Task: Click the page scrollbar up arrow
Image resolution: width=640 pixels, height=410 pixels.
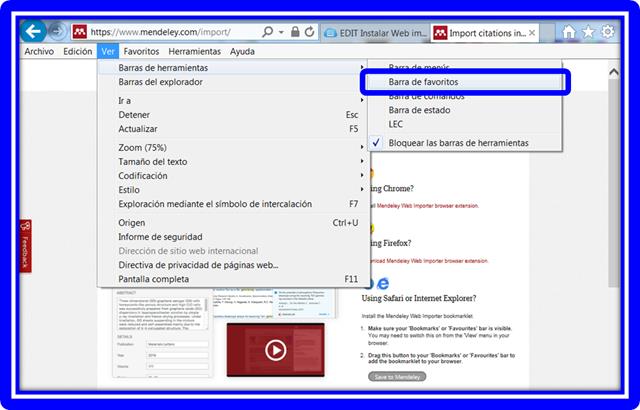Action: tap(613, 73)
